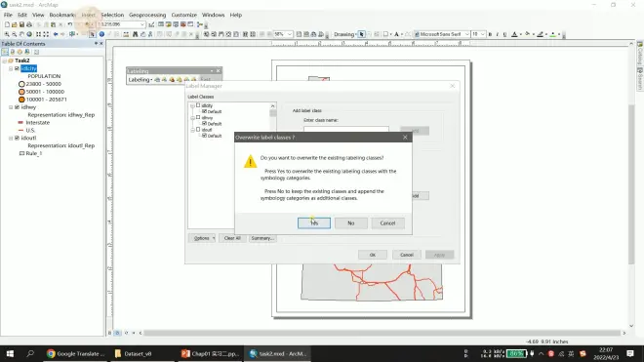The width and height of the screenshot is (644, 362).
Task: Open the Customize menu
Action: pyautogui.click(x=184, y=15)
